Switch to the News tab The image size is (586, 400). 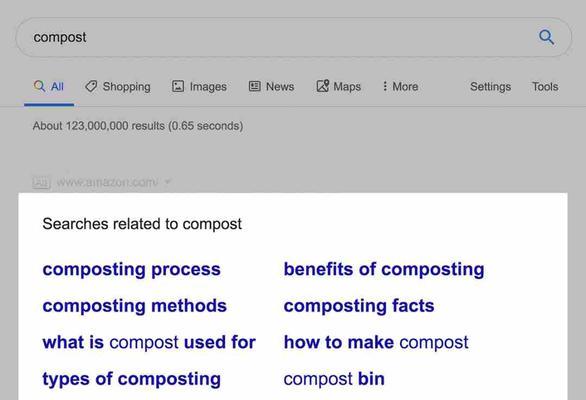pos(271,86)
